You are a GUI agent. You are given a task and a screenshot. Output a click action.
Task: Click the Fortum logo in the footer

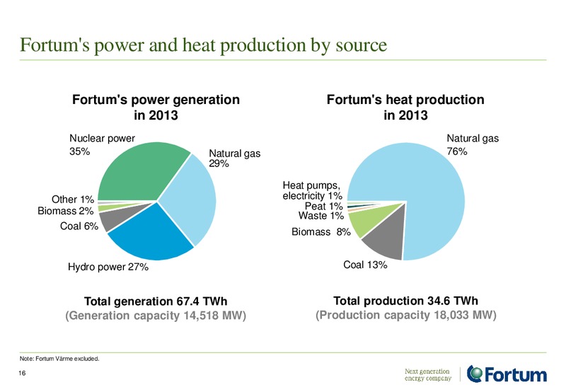coord(507,374)
